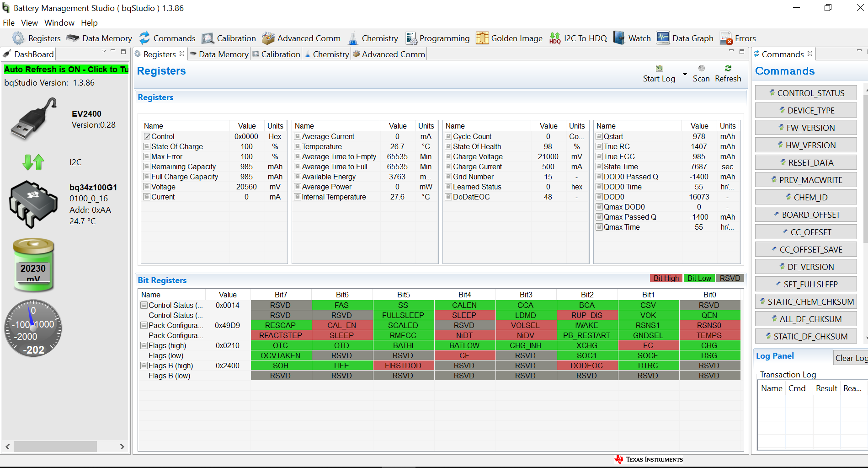The height and width of the screenshot is (468, 868).
Task: Expand the Control Status bit register row
Action: 144,305
